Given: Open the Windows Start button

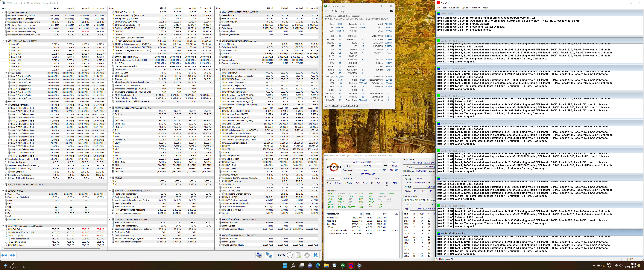Looking at the screenshot, I should click(x=285, y=265).
